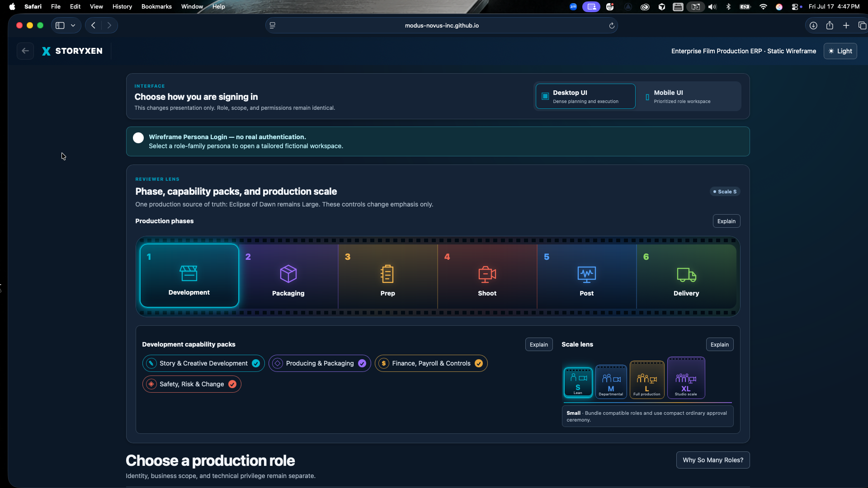Toggle Safety, Risk & Change pack
Screen dimensions: 868x488
pyautogui.click(x=192, y=384)
